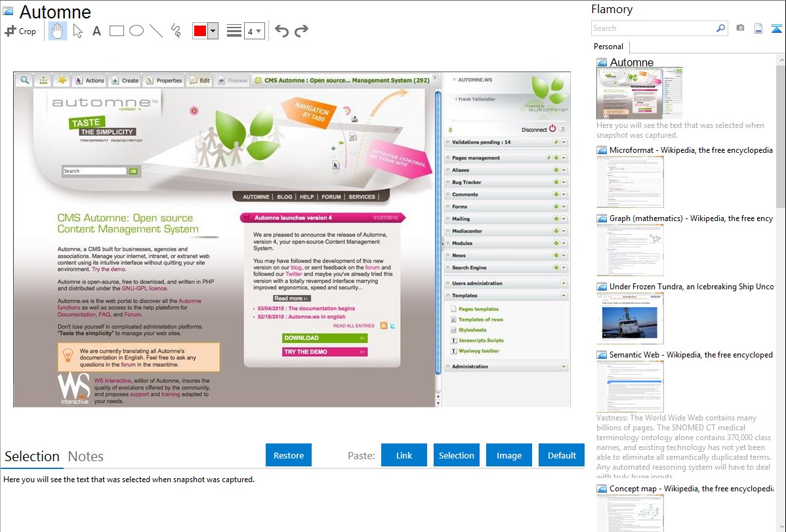
Task: Click the red Disconnect power icon
Action: coord(552,129)
